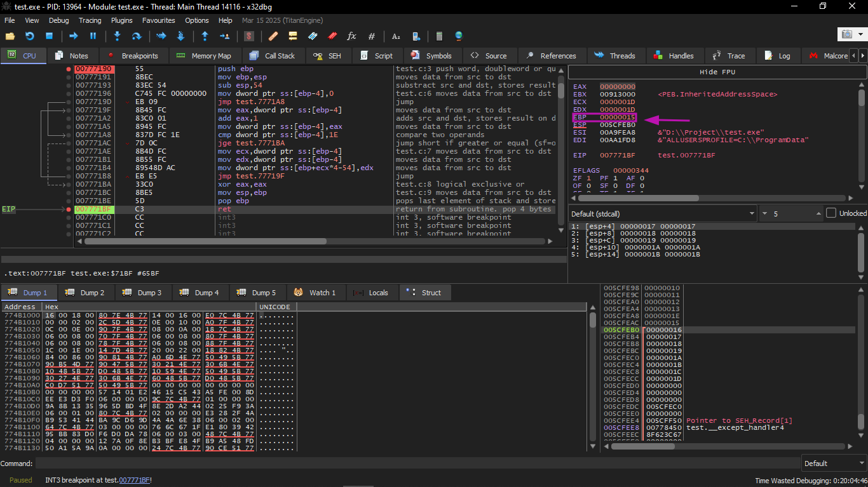Click the disassembly horizontal scrollbar
Image resolution: width=868 pixels, height=487 pixels.
click(x=205, y=241)
